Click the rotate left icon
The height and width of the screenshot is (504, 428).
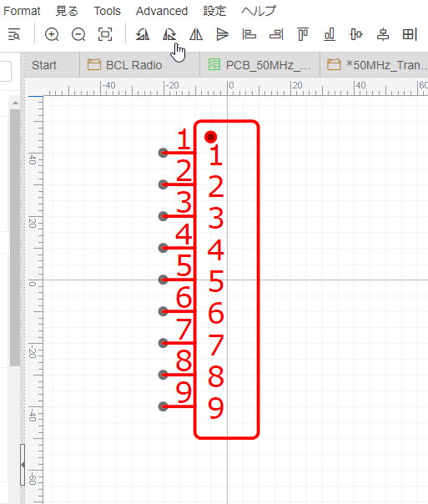[143, 34]
